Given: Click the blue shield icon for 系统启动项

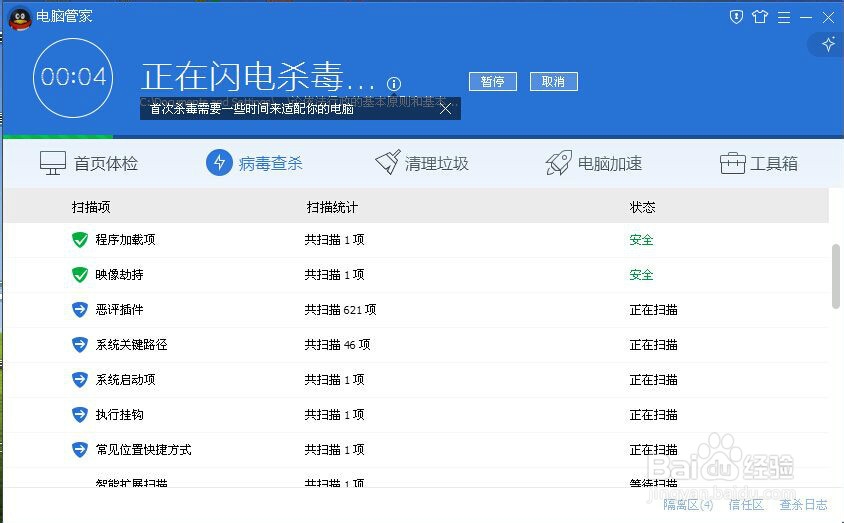Looking at the screenshot, I should [80, 379].
